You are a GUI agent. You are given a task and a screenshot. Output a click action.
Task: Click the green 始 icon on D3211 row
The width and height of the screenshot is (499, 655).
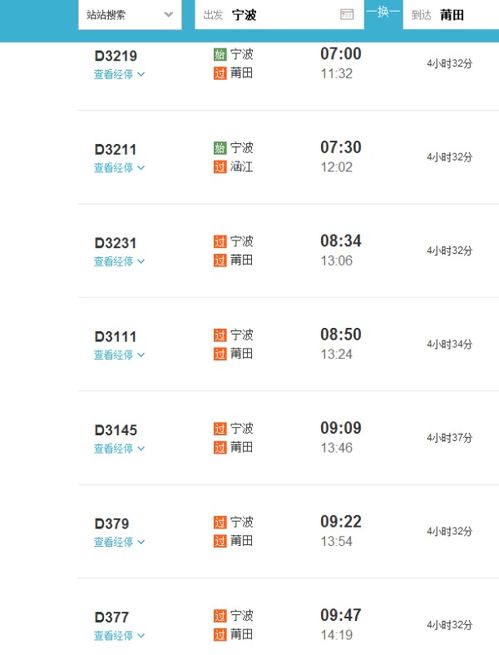[220, 148]
